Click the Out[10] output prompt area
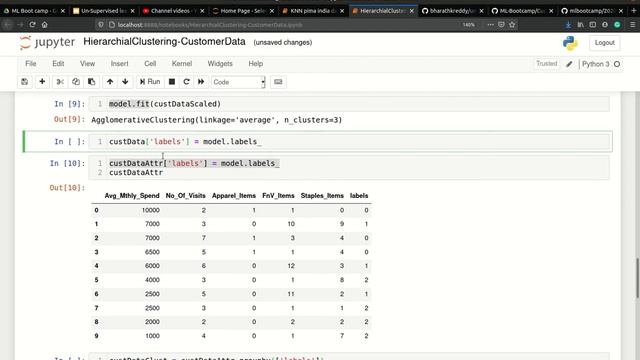Image resolution: width=640 pixels, height=360 pixels. pyautogui.click(x=67, y=188)
